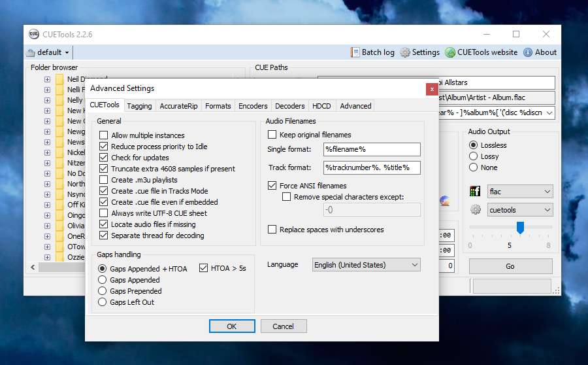Image resolution: width=588 pixels, height=365 pixels.
Task: Open the Settings gear in toolbar
Action: (x=405, y=52)
